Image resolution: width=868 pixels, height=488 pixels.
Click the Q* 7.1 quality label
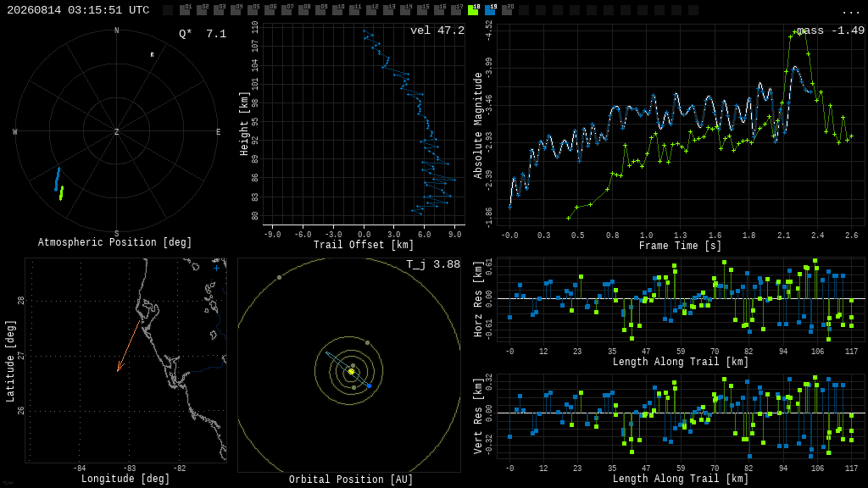pyautogui.click(x=203, y=34)
